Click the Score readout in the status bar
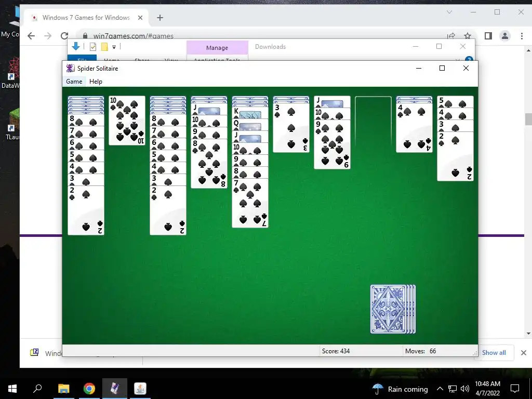Image resolution: width=532 pixels, height=399 pixels. [336, 351]
